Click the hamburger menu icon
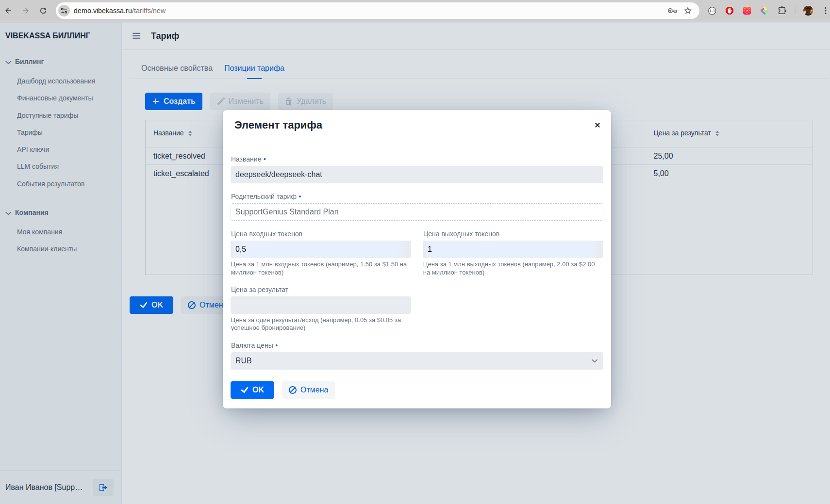The image size is (830, 504). click(x=136, y=36)
